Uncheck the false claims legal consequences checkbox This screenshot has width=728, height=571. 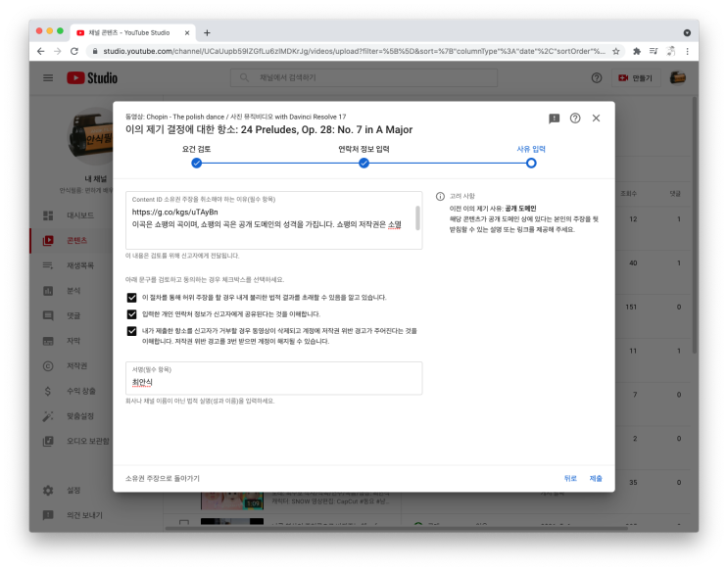pyautogui.click(x=132, y=298)
